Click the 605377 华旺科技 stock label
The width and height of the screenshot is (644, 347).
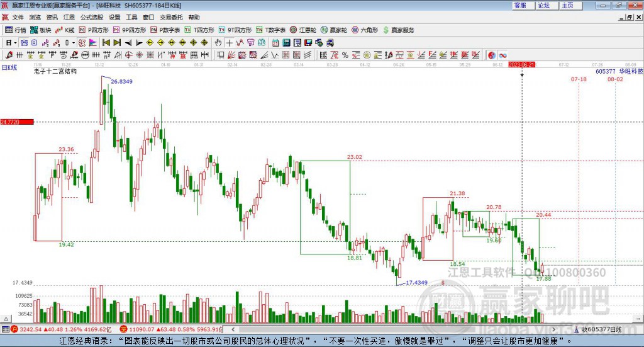(619, 72)
